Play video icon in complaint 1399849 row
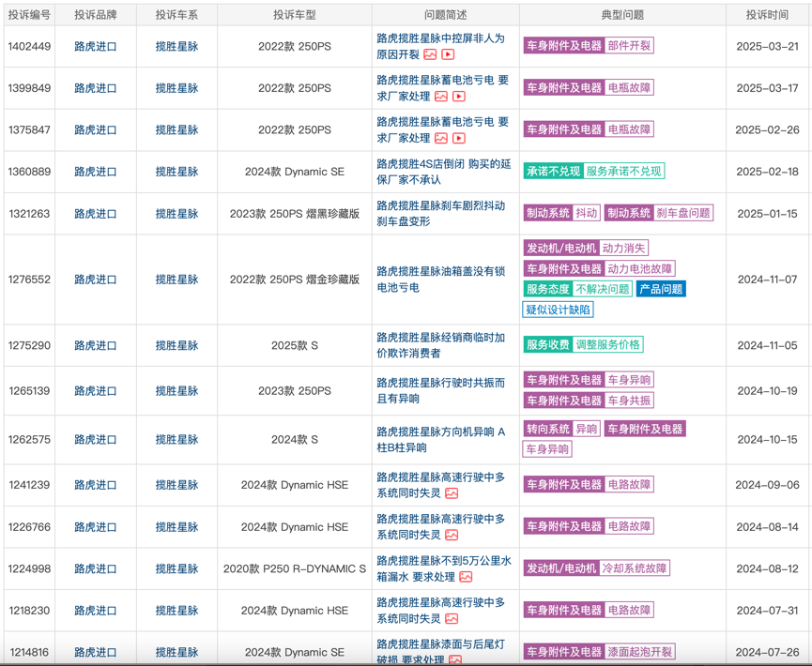 coord(459,97)
